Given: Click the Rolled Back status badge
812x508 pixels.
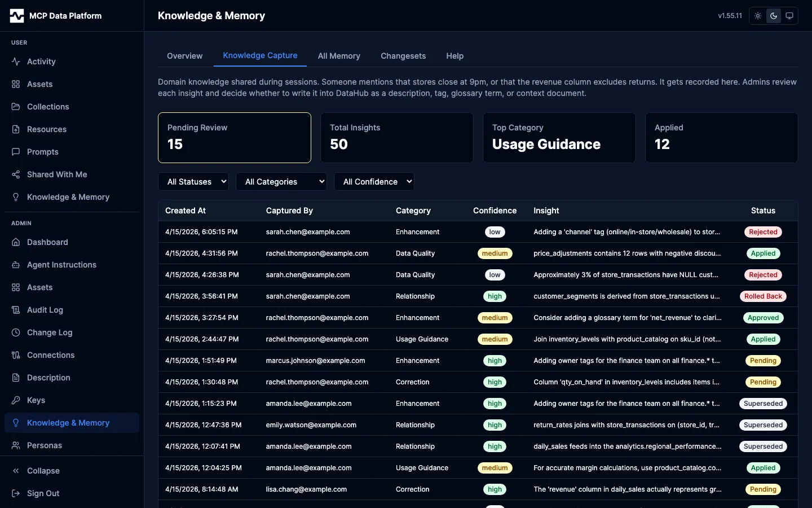Looking at the screenshot, I should coord(763,296).
